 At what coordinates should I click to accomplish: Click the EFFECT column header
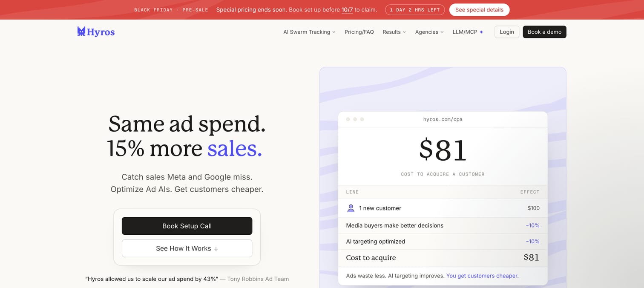coord(530,192)
